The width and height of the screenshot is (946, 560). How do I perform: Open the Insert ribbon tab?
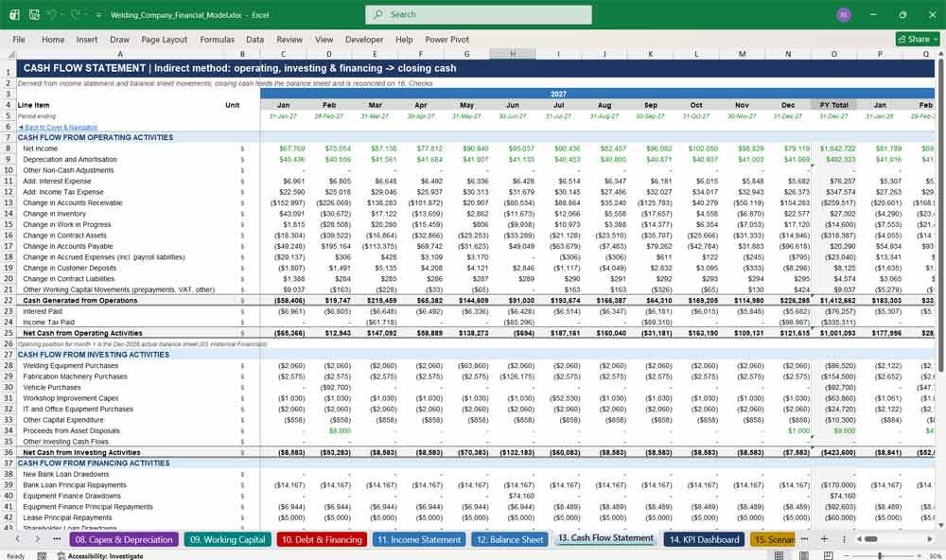tap(87, 39)
